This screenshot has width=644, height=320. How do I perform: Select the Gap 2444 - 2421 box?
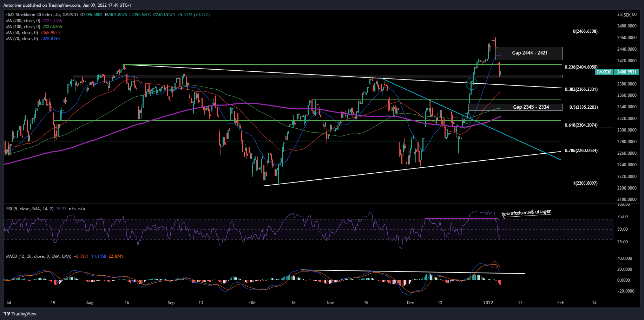coord(529,53)
